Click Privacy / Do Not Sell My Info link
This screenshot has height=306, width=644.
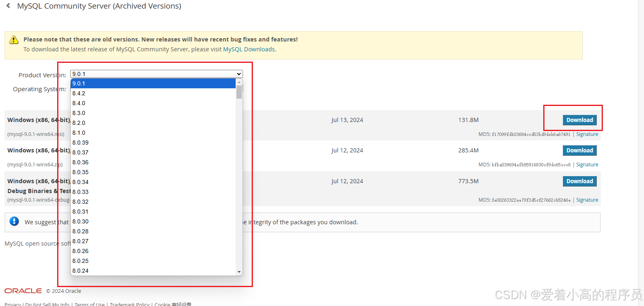pyautogui.click(x=37, y=304)
